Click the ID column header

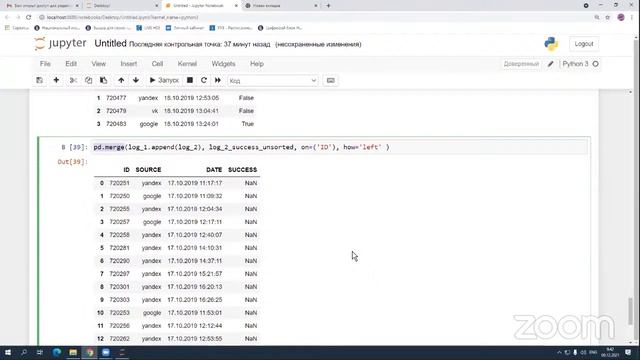[127, 170]
